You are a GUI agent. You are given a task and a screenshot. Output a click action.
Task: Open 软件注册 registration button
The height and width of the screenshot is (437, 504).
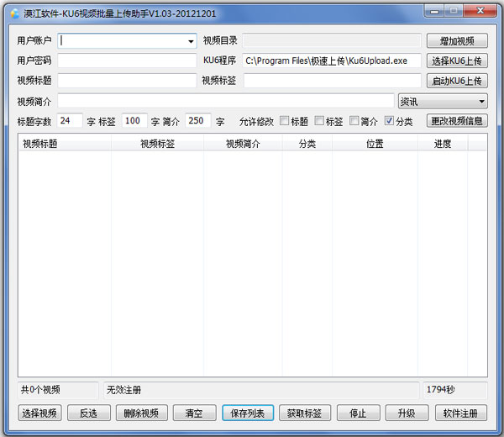[460, 413]
